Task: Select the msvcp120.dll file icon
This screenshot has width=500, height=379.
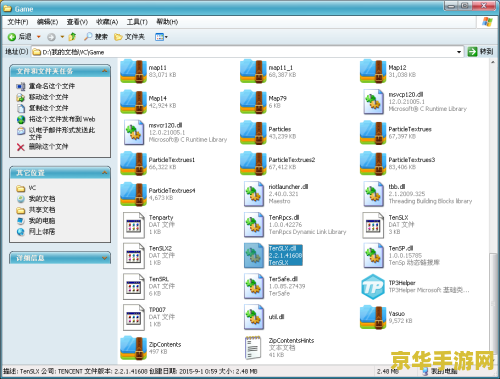Action: pos(373,102)
